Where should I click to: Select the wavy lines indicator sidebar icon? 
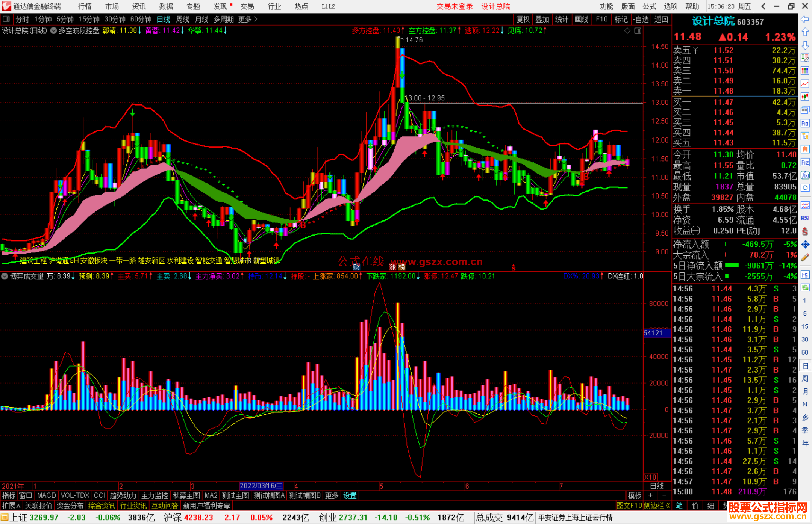pos(805,205)
